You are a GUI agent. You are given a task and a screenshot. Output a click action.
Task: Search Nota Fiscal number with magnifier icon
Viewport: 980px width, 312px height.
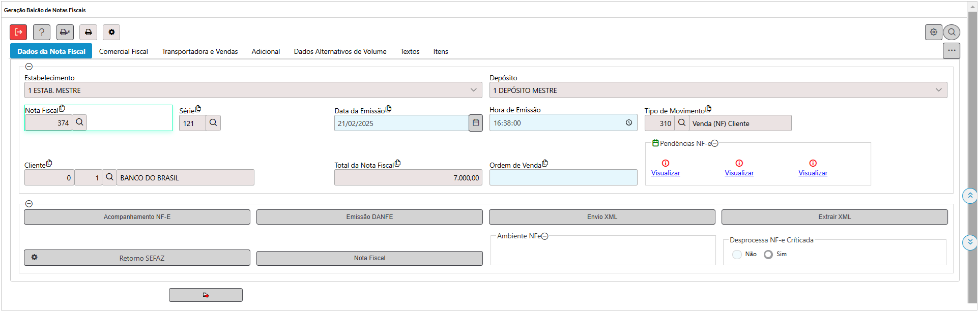[x=79, y=122]
